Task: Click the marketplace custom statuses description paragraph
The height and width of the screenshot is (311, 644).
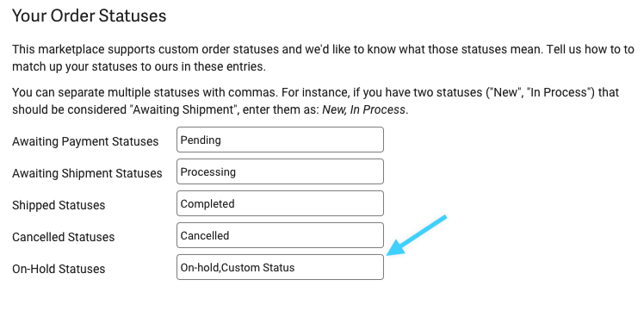Action: [x=323, y=58]
